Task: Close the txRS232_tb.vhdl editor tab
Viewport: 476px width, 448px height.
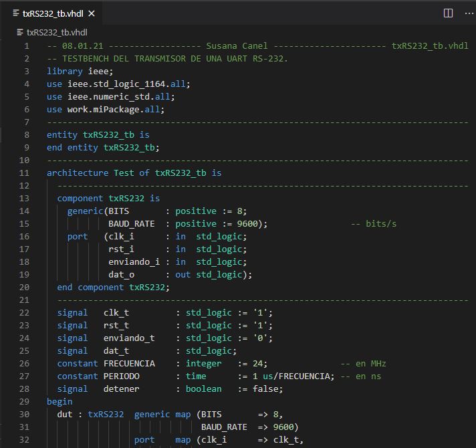Action: coord(92,13)
